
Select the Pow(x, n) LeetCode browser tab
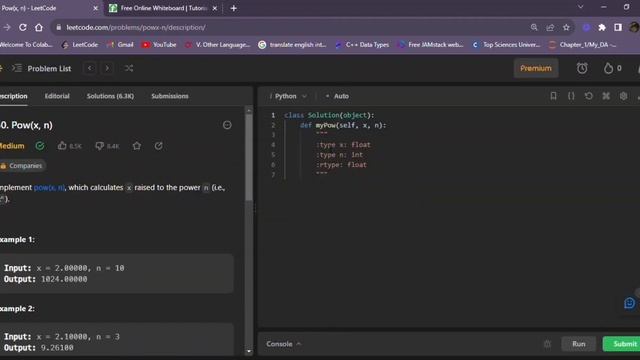(x=49, y=8)
